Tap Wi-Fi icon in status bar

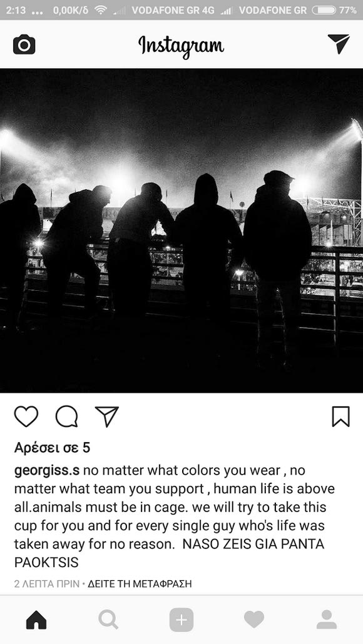[100, 10]
